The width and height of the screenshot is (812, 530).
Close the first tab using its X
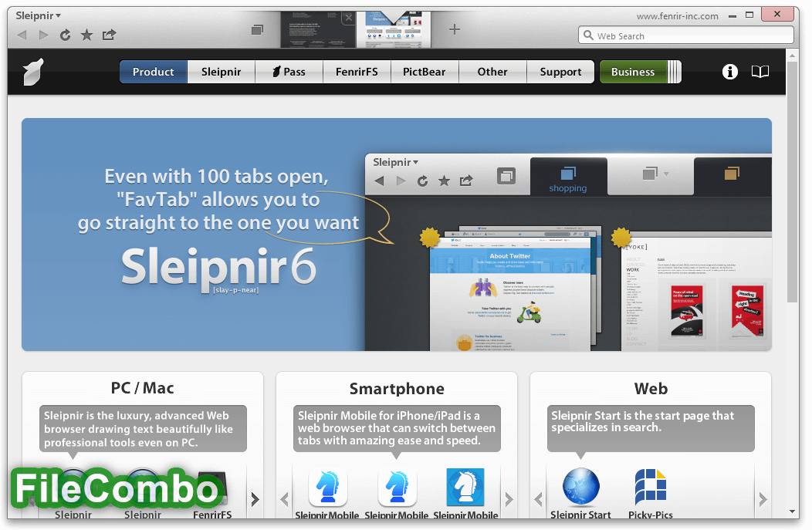point(349,18)
